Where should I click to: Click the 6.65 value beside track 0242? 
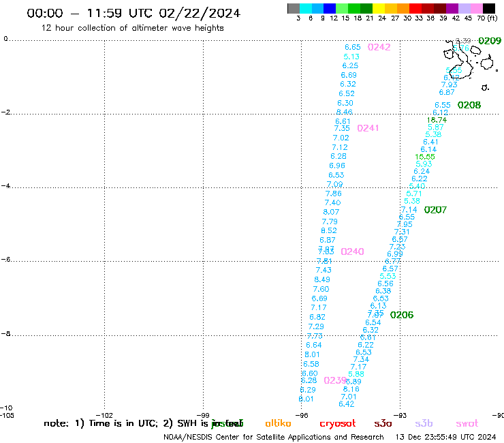tap(353, 47)
